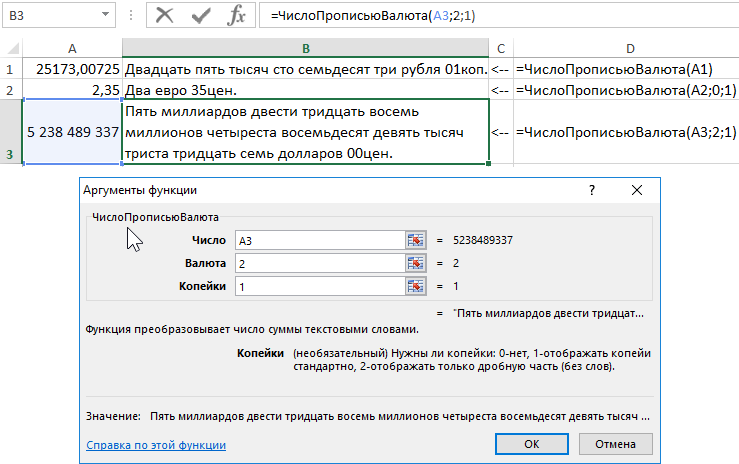Select cell D3 with =ЧислоПрописьюВалюта(A3;2;1)

click(626, 132)
